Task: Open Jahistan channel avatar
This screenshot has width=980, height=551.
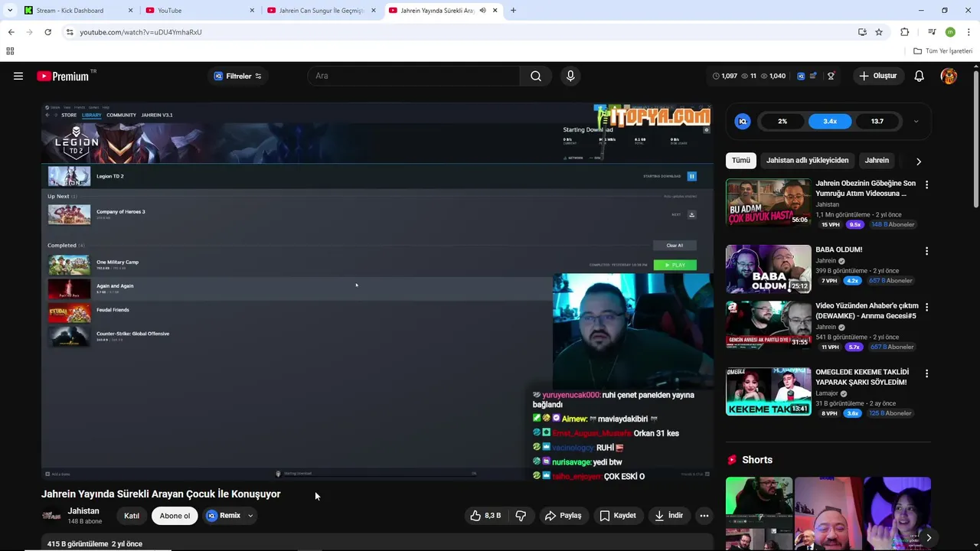Action: [x=51, y=516]
